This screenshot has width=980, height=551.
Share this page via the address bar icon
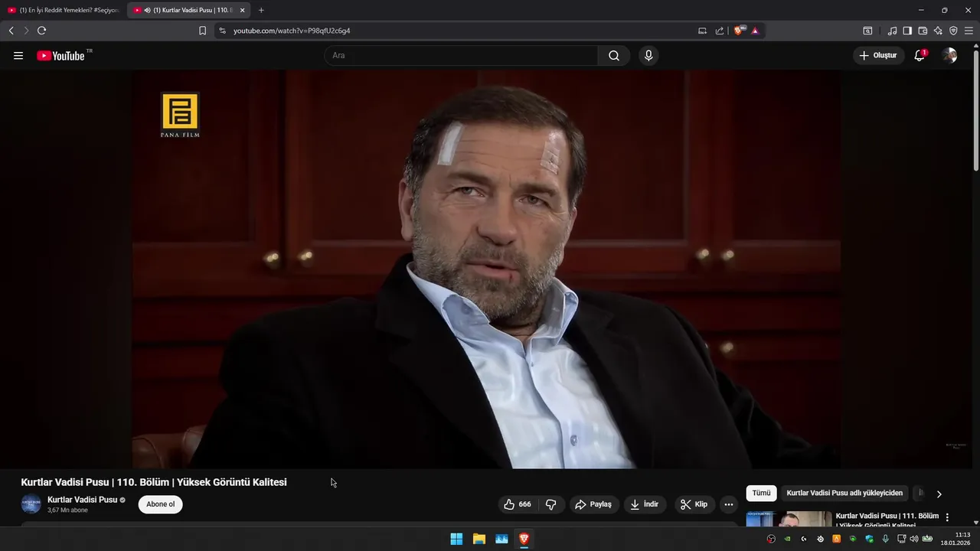[x=720, y=31]
